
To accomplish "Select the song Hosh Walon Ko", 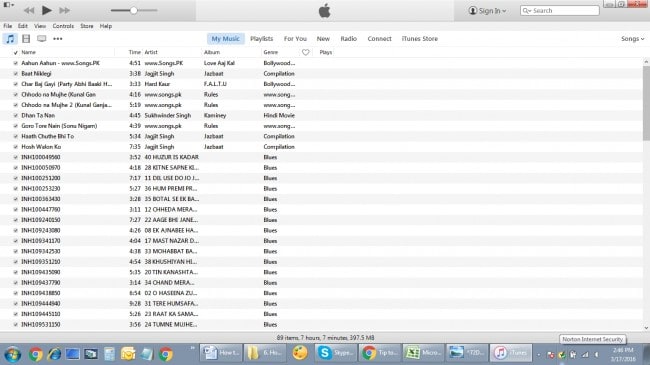I will tap(41, 147).
